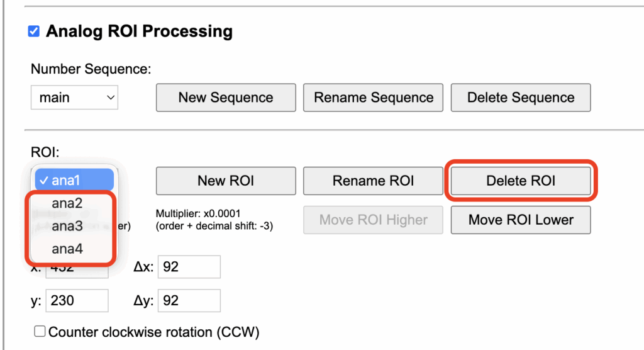Choose ana2 from the ROI dropdown
The height and width of the screenshot is (350, 644).
pyautogui.click(x=67, y=204)
